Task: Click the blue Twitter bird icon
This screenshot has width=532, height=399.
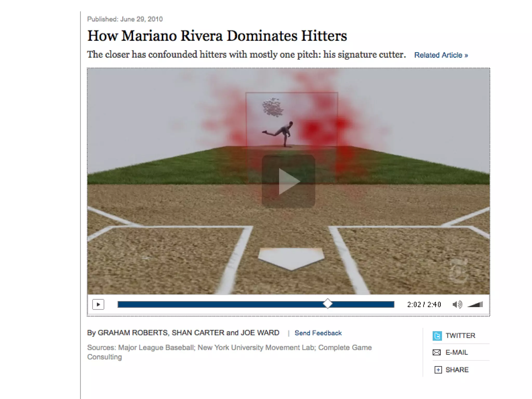Action: point(437,336)
